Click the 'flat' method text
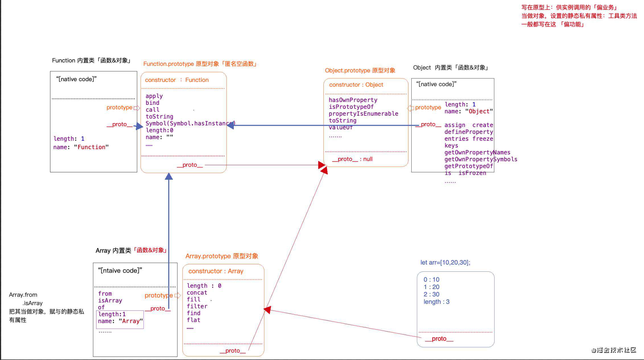Viewport: 644px width, 360px height. (x=193, y=320)
